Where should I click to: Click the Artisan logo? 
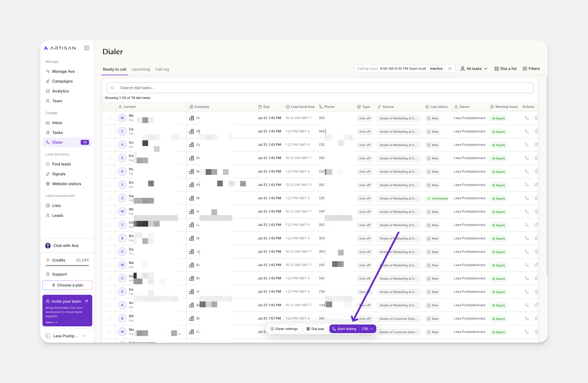pyautogui.click(x=60, y=48)
